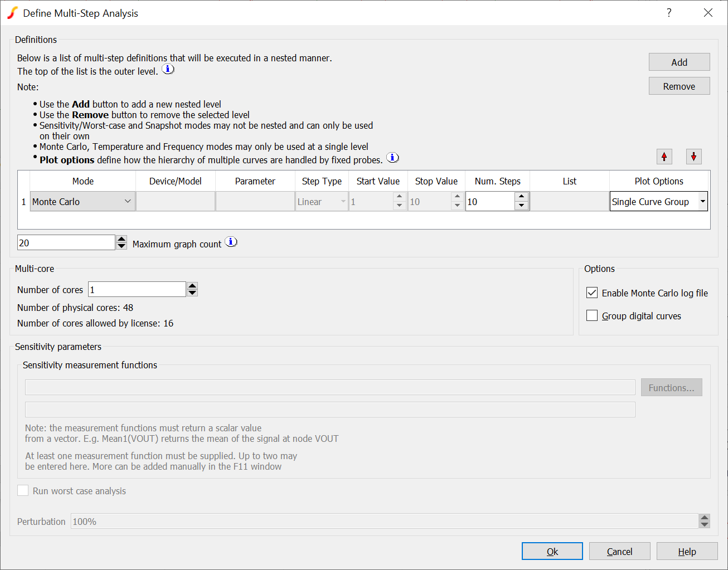Viewport: 728px width, 570px height.
Task: Click the red down arrow move button
Action: 693,157
